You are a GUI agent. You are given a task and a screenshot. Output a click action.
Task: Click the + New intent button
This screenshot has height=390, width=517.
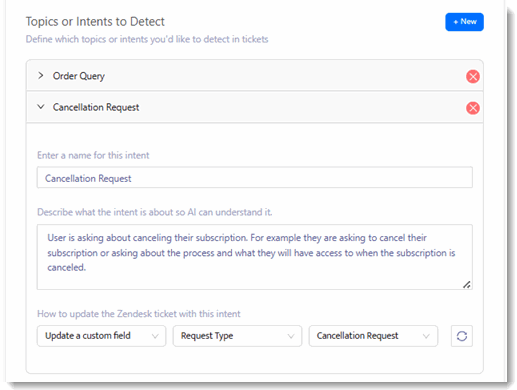464,22
